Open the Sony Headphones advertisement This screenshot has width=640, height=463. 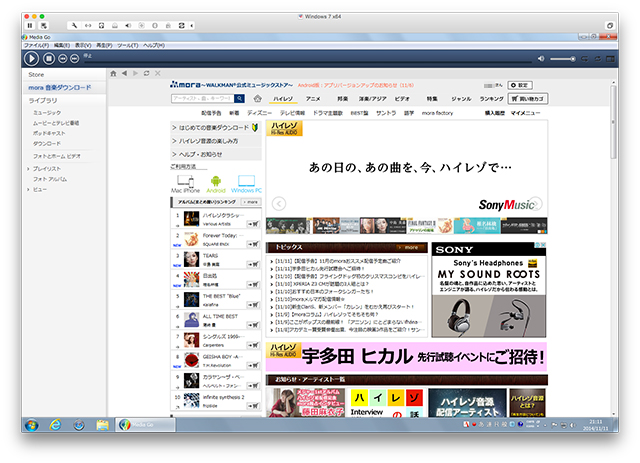489,289
